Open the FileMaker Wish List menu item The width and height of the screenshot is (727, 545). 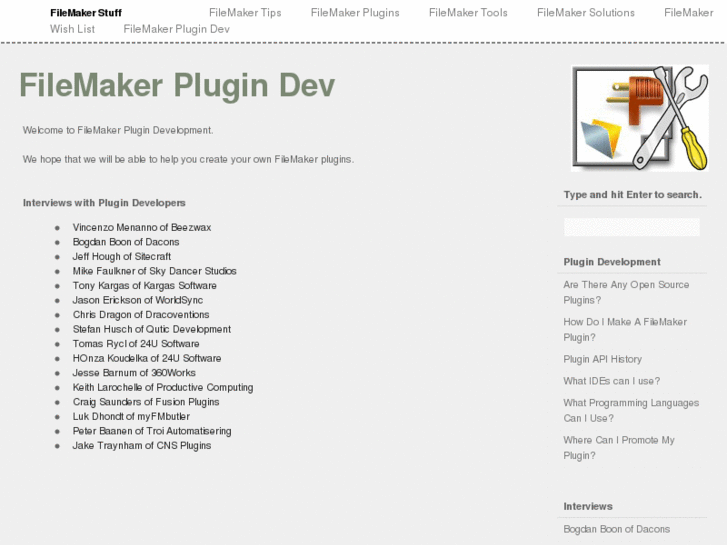72,29
